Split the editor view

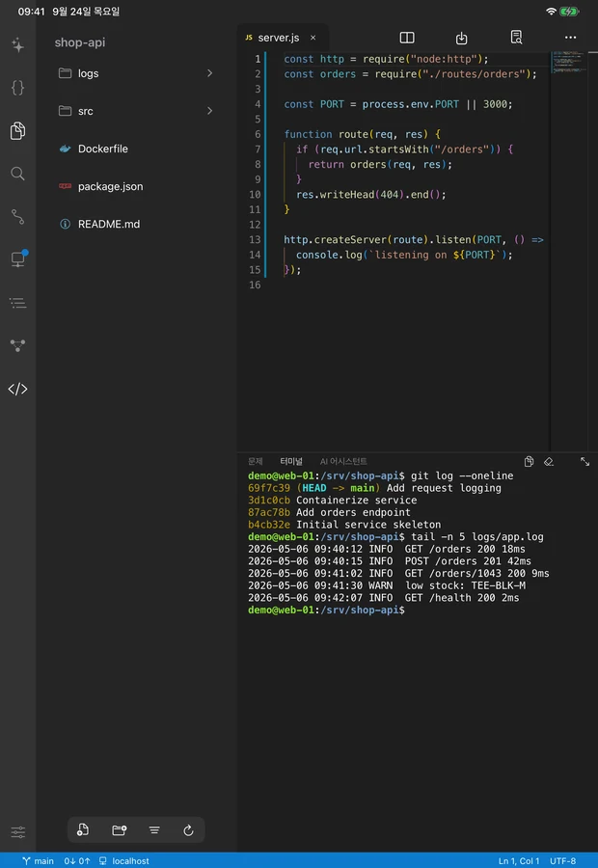click(407, 38)
